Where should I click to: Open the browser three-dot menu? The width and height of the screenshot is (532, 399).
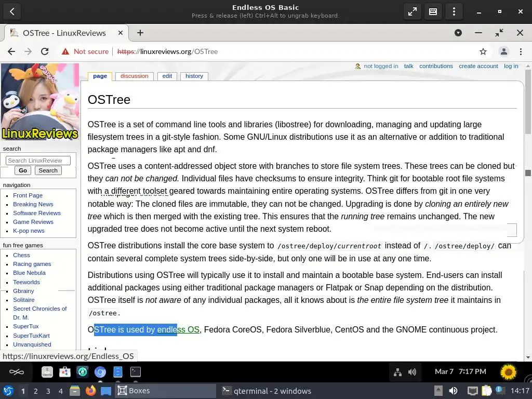(x=521, y=51)
